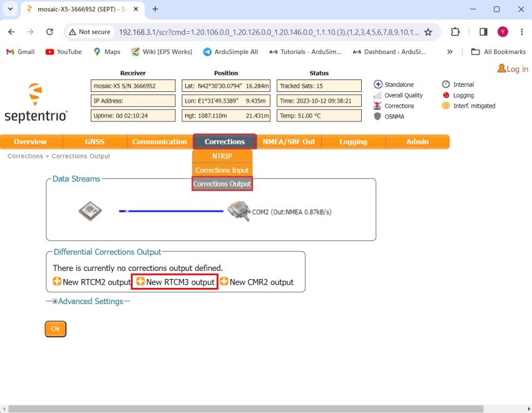532x413 pixels.
Task: Click the Internal clock status icon
Action: [446, 84]
